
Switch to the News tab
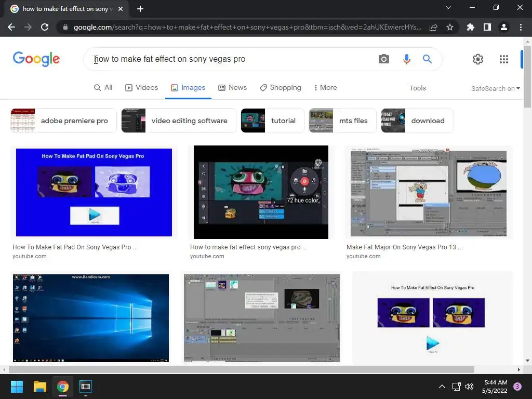coord(232,87)
